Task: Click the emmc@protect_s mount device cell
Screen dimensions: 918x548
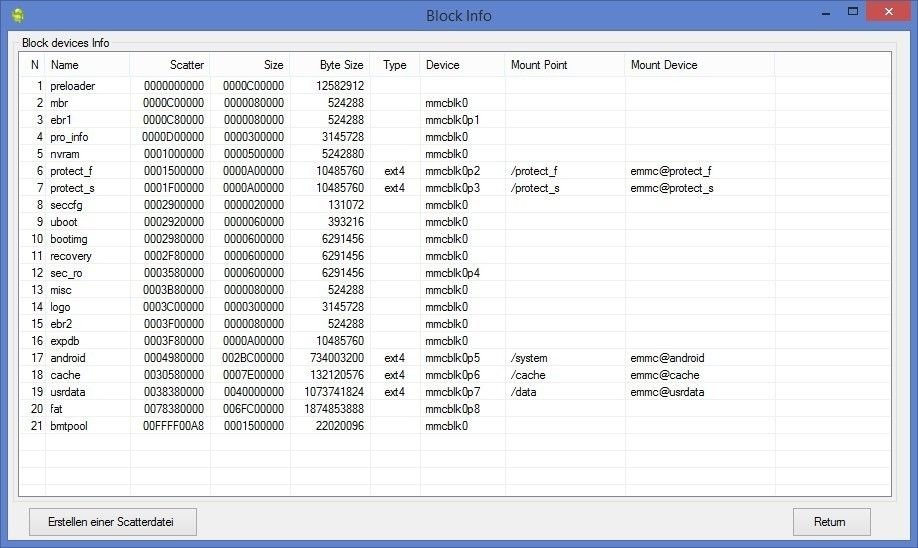Action: click(x=672, y=188)
